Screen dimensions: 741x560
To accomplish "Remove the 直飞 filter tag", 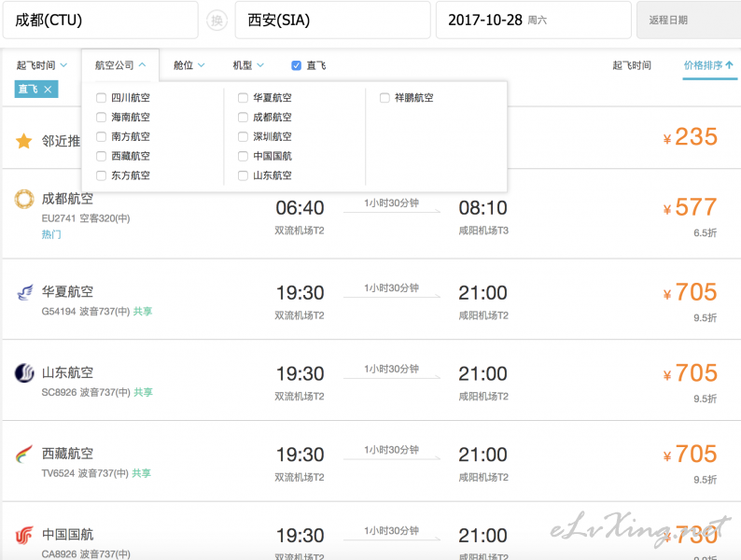I will pos(48,90).
